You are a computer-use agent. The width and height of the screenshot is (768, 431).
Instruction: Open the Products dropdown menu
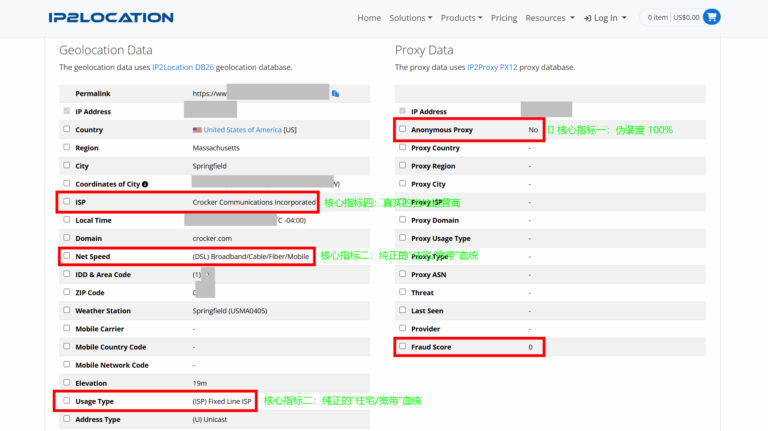pos(461,18)
